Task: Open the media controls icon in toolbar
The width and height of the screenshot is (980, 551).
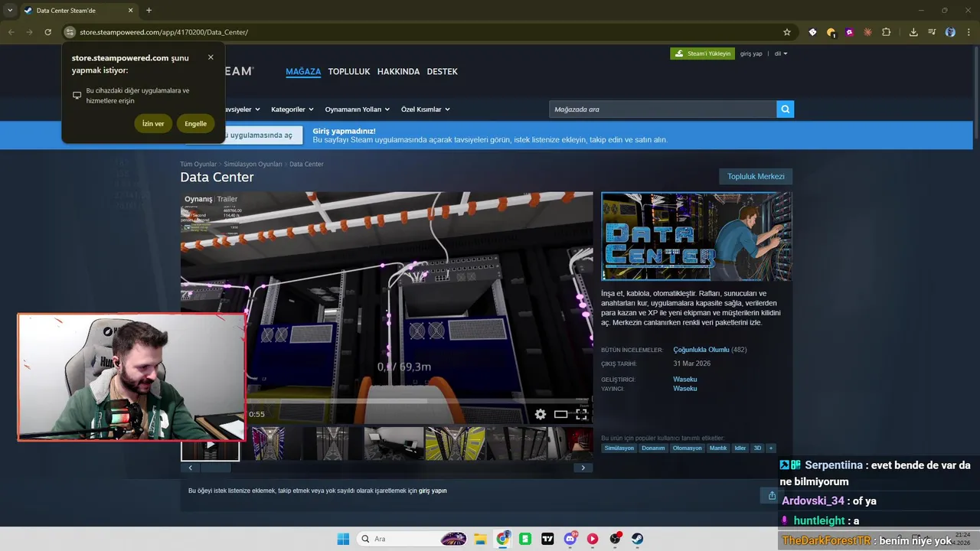Action: tap(932, 32)
